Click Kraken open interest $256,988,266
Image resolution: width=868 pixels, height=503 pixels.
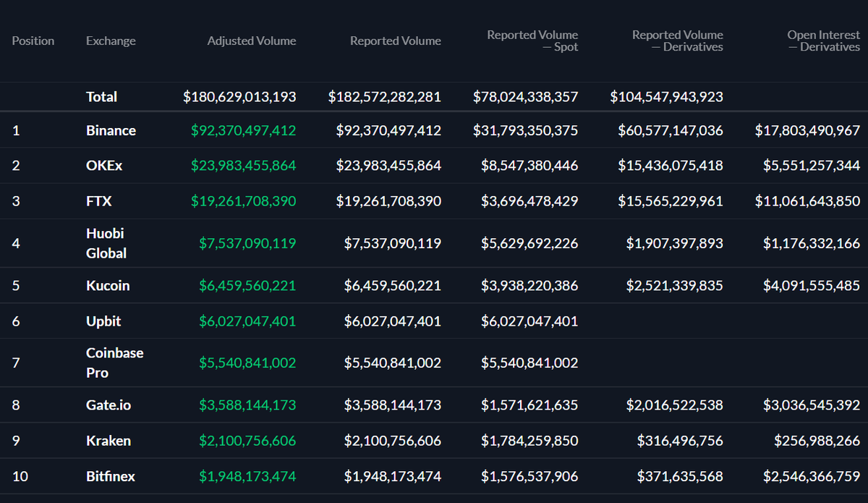tap(817, 441)
